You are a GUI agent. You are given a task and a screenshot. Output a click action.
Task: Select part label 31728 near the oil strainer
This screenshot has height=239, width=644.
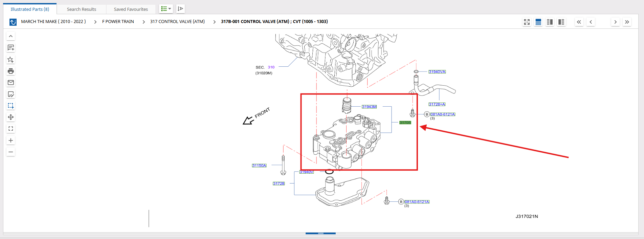279,183
